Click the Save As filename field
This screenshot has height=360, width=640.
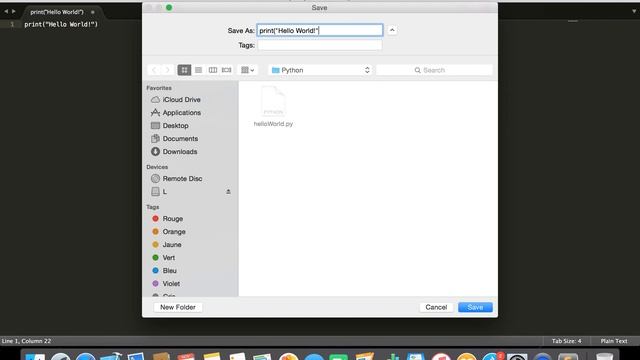320,30
